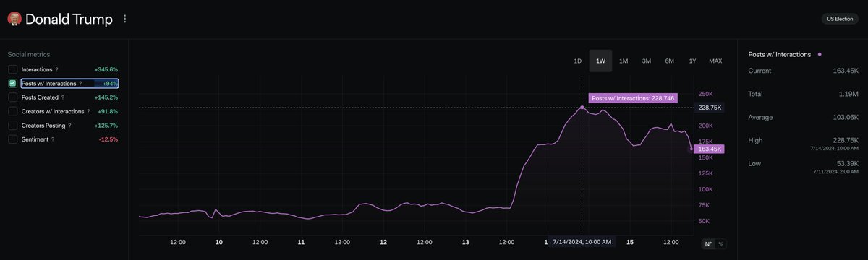Click the 163.45K current value axis badge
This screenshot has height=260, width=868.
pyautogui.click(x=709, y=149)
